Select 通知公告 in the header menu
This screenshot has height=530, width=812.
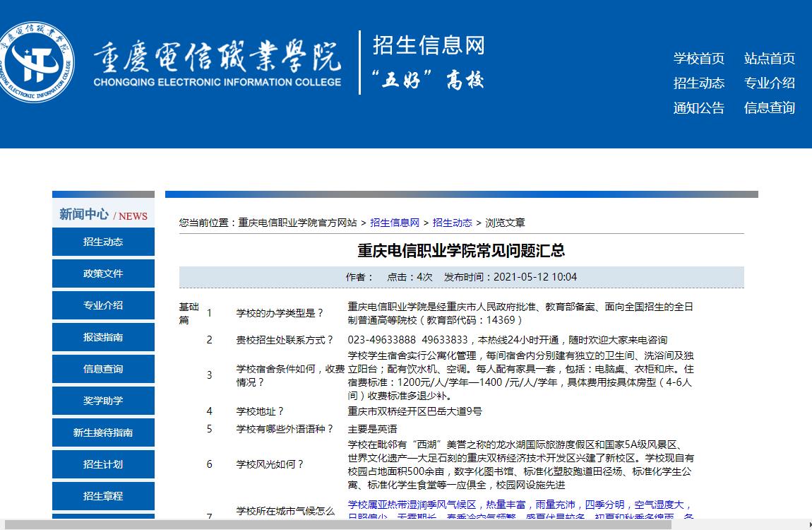(698, 108)
